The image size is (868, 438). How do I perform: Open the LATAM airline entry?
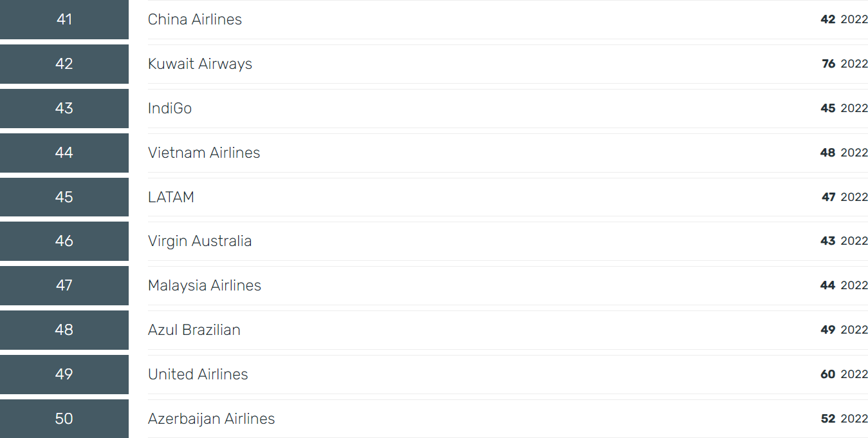pyautogui.click(x=171, y=197)
